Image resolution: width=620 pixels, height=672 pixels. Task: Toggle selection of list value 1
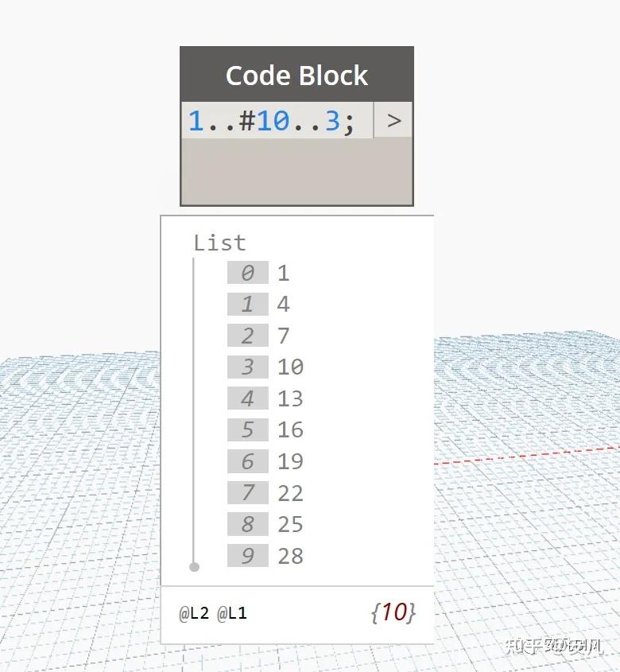tap(285, 272)
